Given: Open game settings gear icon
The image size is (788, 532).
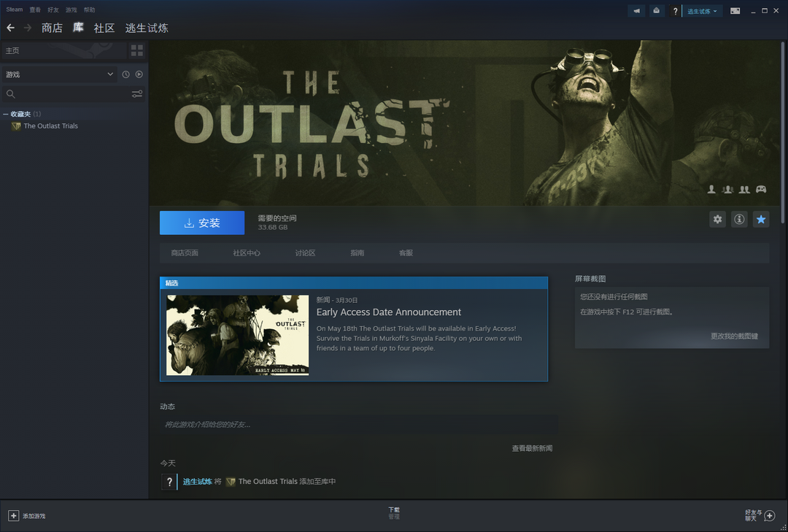Looking at the screenshot, I should tap(718, 219).
